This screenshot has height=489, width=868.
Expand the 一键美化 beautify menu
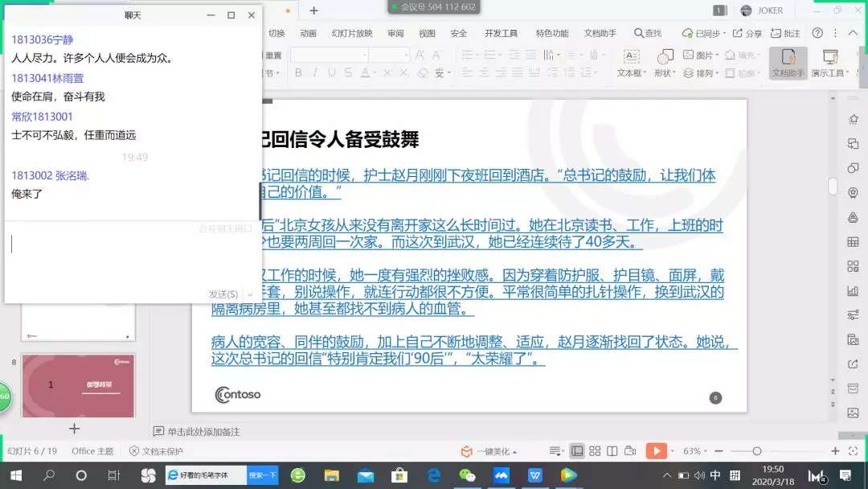click(489, 451)
